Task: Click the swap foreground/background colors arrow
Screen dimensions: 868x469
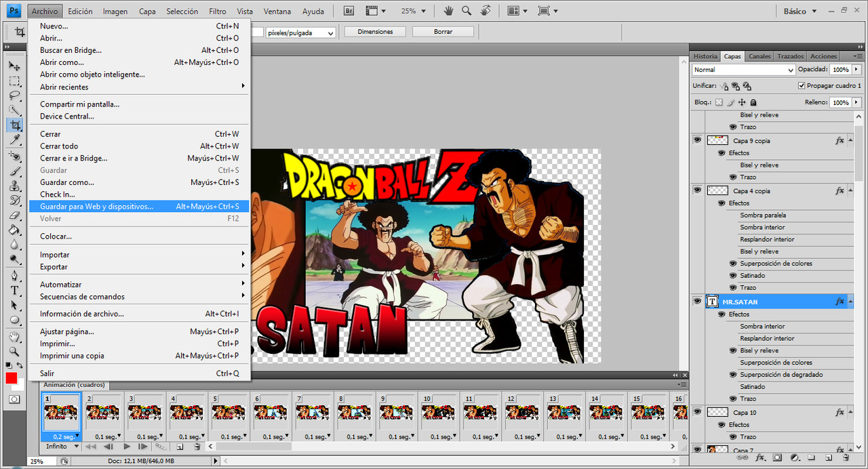Action: tap(20, 367)
